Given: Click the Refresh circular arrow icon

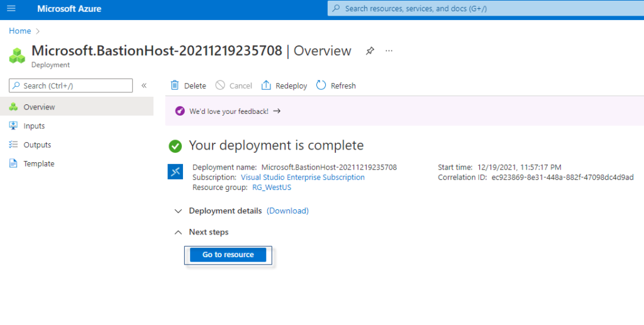Looking at the screenshot, I should 321,85.
